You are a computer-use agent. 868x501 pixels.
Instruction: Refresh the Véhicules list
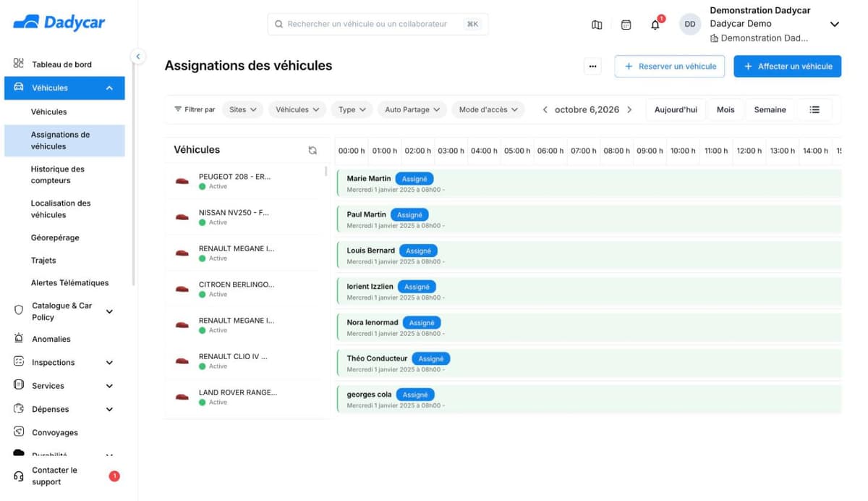(312, 150)
